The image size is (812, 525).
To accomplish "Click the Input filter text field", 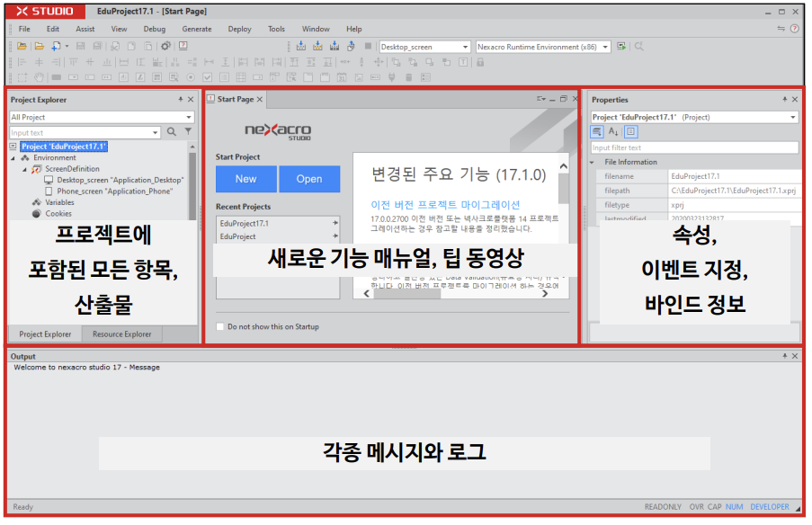I will (694, 147).
